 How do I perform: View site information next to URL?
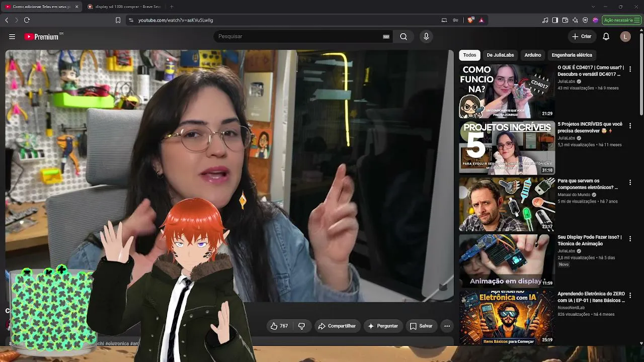click(131, 20)
